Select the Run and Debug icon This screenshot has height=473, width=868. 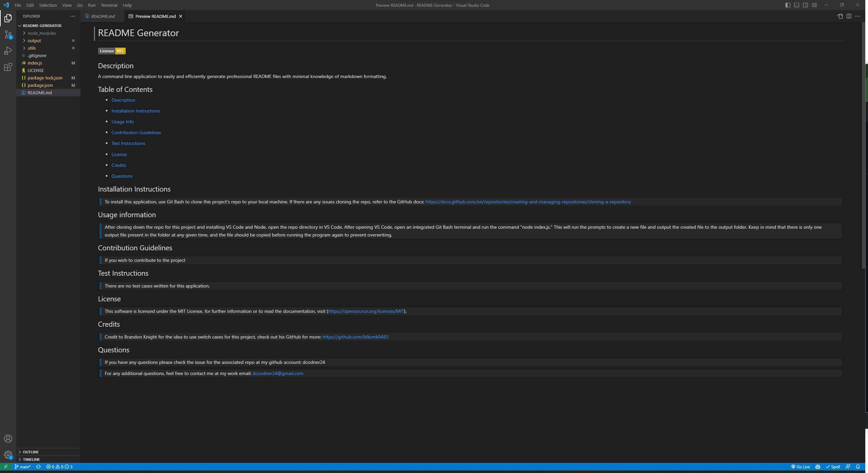(x=8, y=51)
